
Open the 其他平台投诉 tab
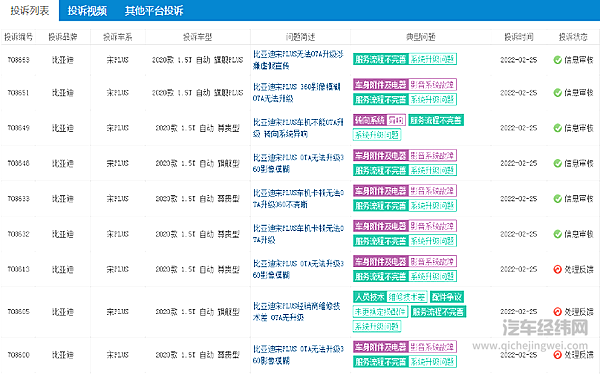tap(154, 11)
